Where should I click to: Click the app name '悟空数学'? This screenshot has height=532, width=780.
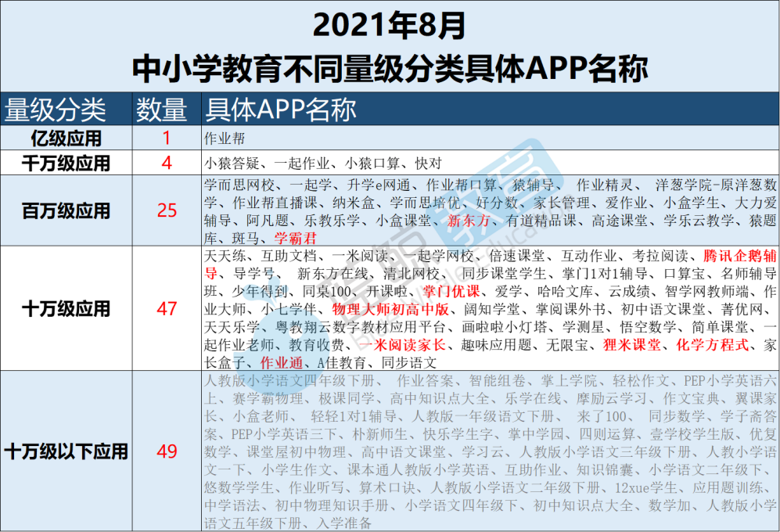click(648, 327)
